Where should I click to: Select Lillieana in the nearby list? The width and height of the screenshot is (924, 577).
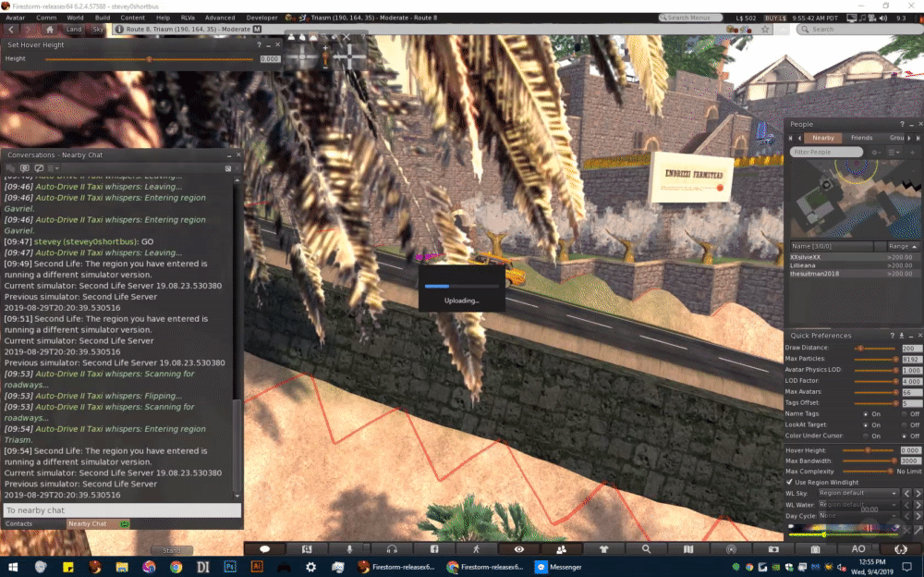tap(853, 265)
